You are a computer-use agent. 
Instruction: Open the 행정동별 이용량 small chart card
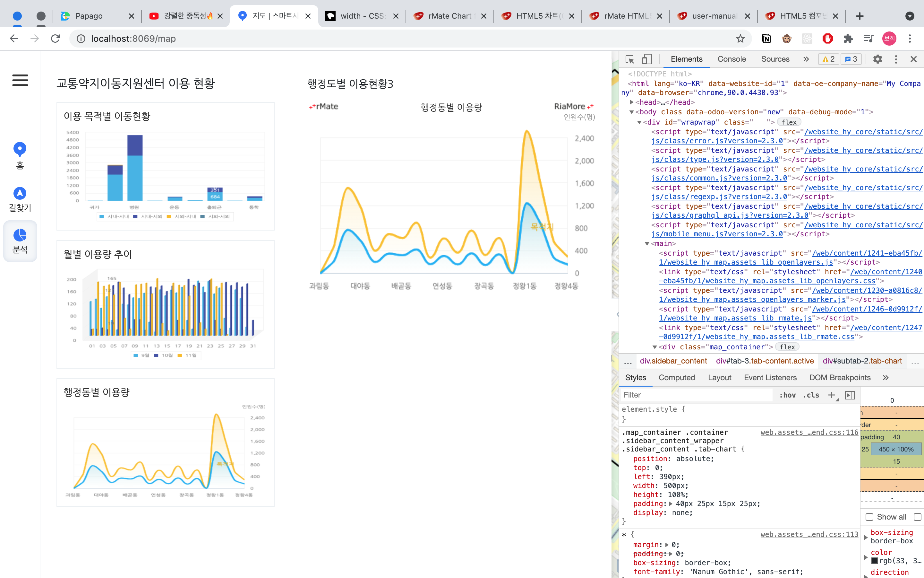(x=165, y=443)
